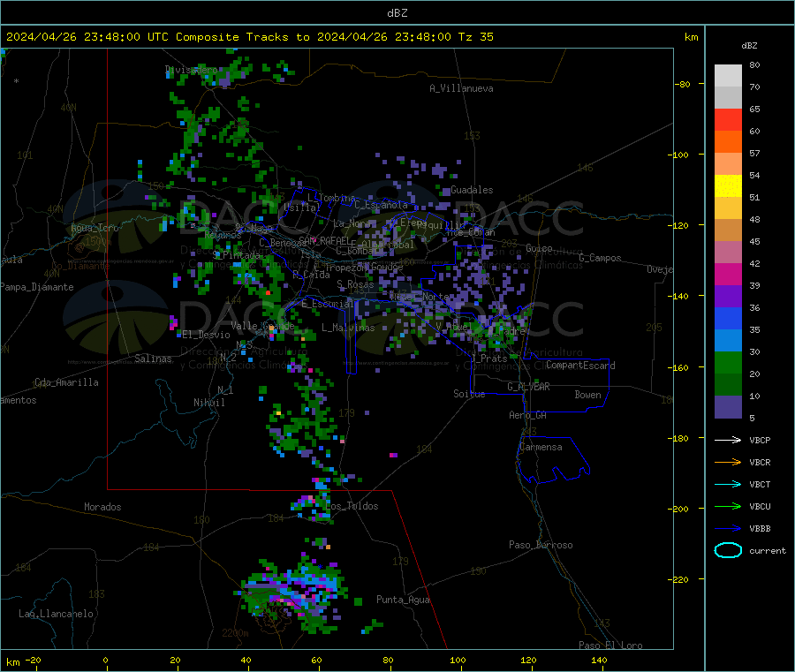Screen dimensions: 795x672
Task: Click the dBZ legend heading
Action: (x=749, y=46)
